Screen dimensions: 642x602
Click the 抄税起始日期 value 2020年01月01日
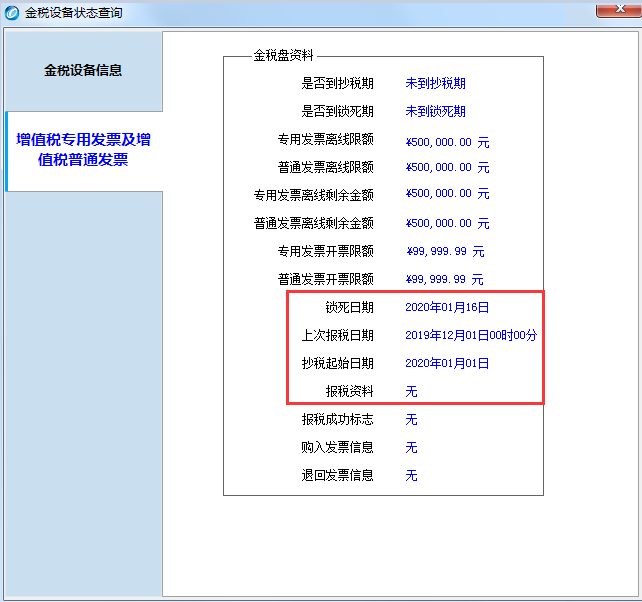click(x=447, y=363)
